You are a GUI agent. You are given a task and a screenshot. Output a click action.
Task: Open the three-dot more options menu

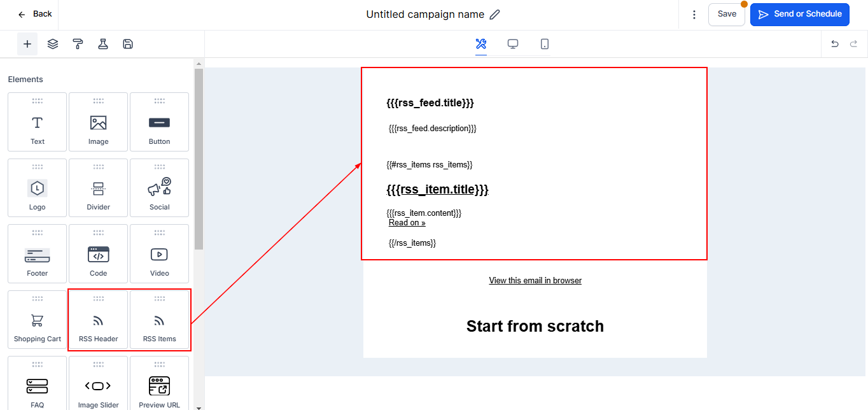(694, 14)
